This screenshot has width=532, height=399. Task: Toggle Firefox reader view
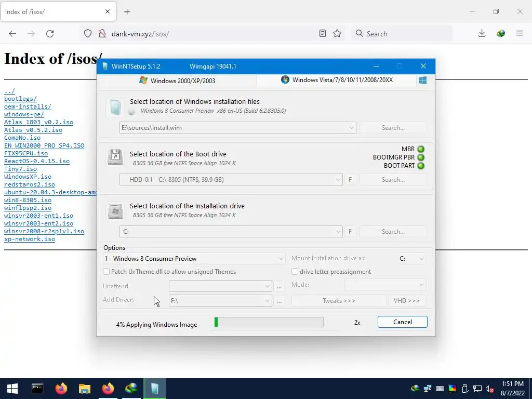pos(323,34)
